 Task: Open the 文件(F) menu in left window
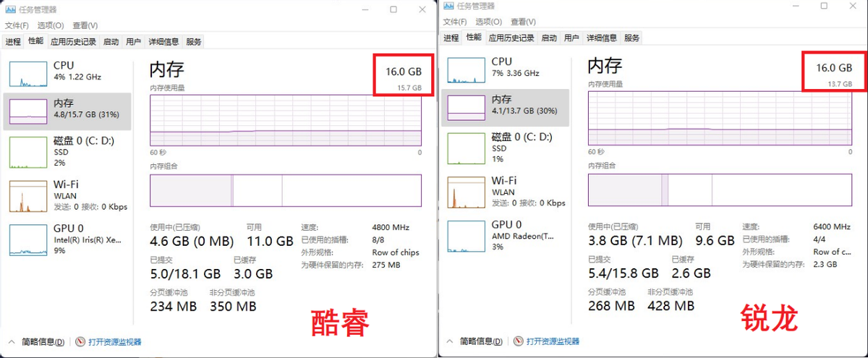pyautogui.click(x=16, y=25)
